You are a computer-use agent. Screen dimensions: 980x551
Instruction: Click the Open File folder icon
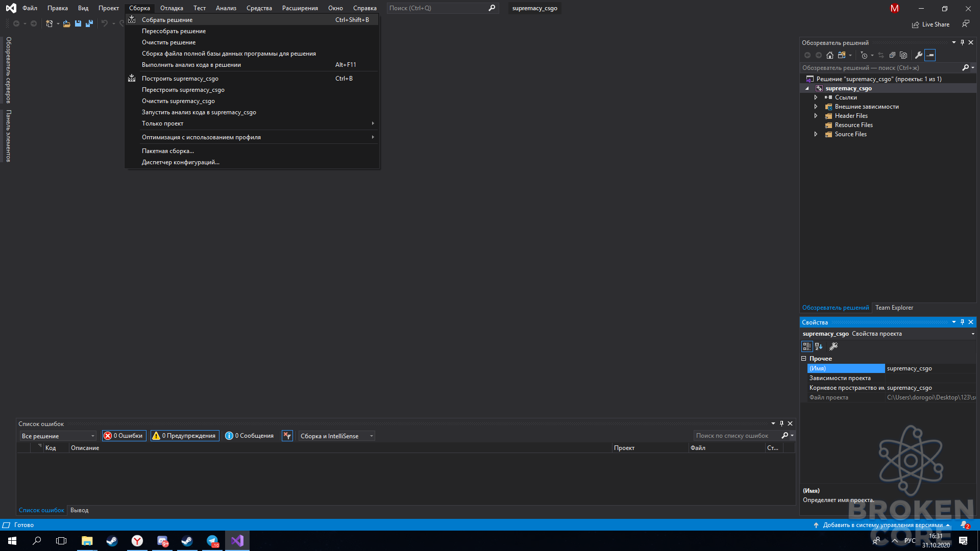click(66, 23)
